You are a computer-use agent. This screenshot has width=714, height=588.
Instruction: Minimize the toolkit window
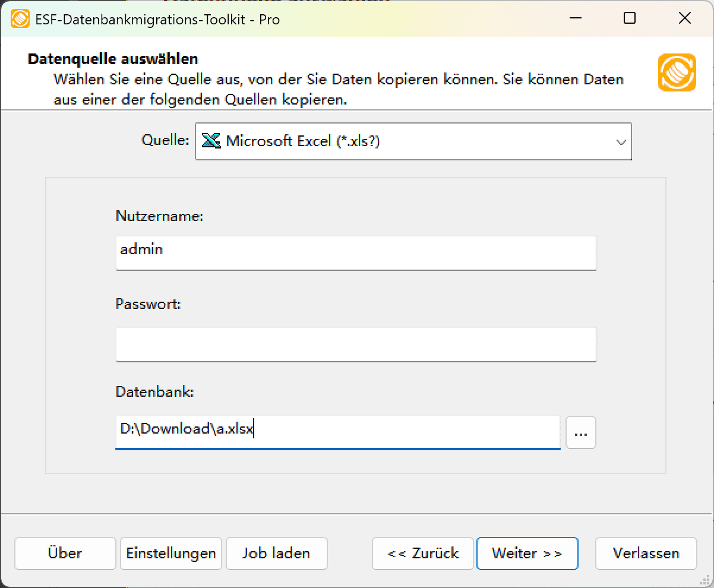574,18
